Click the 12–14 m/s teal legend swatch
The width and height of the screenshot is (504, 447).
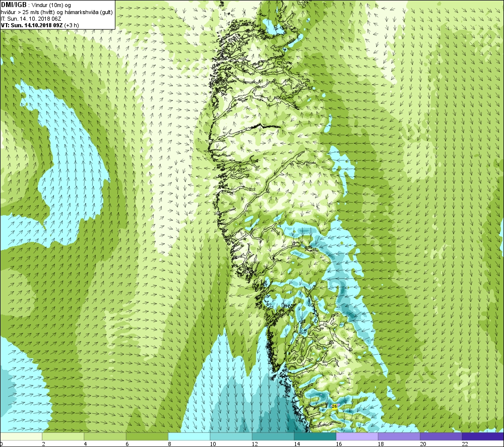tap(273, 436)
